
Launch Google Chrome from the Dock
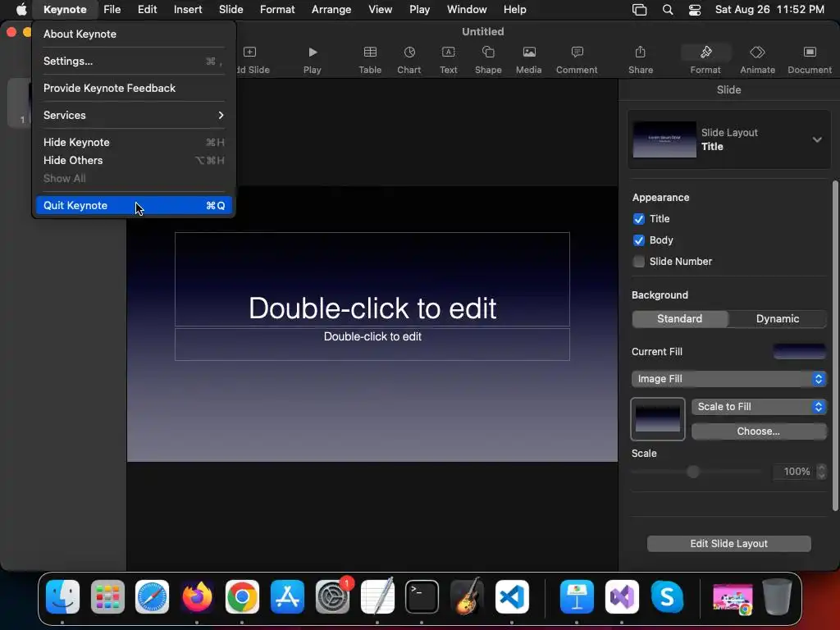(242, 597)
